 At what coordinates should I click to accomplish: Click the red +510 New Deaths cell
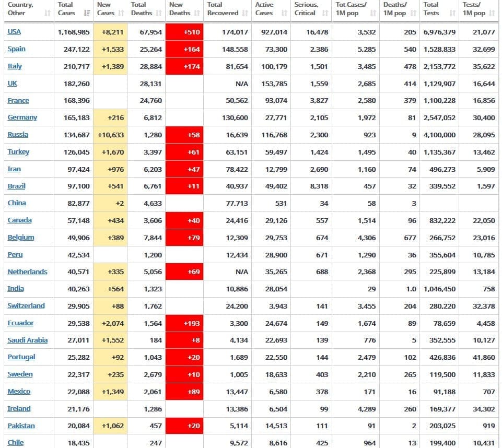click(x=184, y=32)
